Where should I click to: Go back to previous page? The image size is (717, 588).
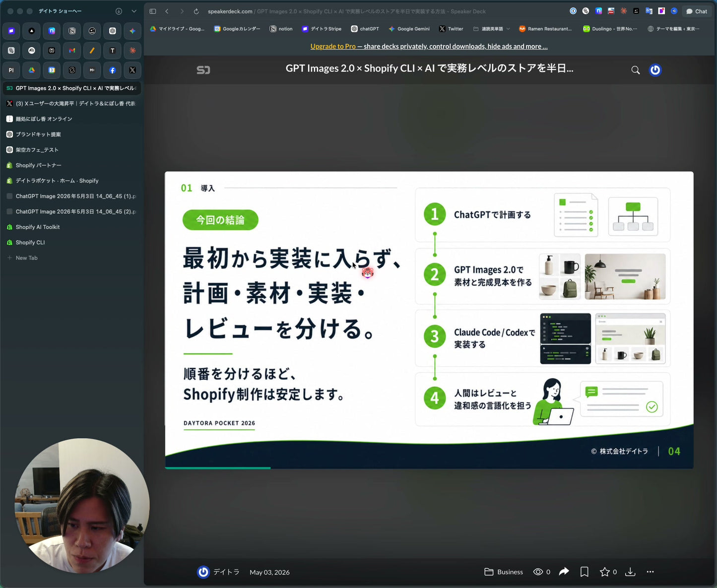pyautogui.click(x=167, y=11)
